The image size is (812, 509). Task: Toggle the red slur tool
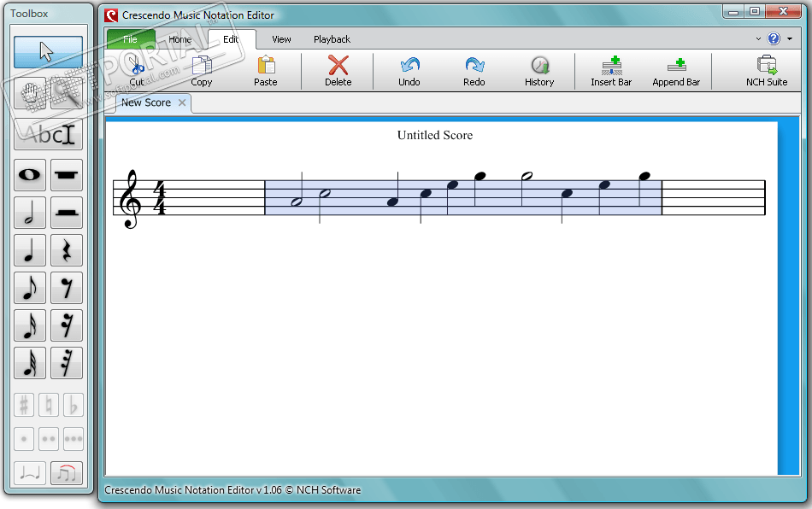(67, 473)
